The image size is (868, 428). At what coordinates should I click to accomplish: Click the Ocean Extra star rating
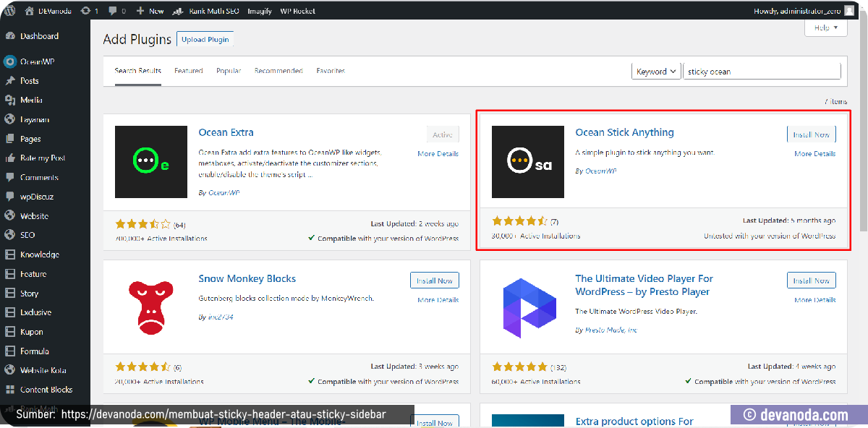pyautogui.click(x=143, y=223)
